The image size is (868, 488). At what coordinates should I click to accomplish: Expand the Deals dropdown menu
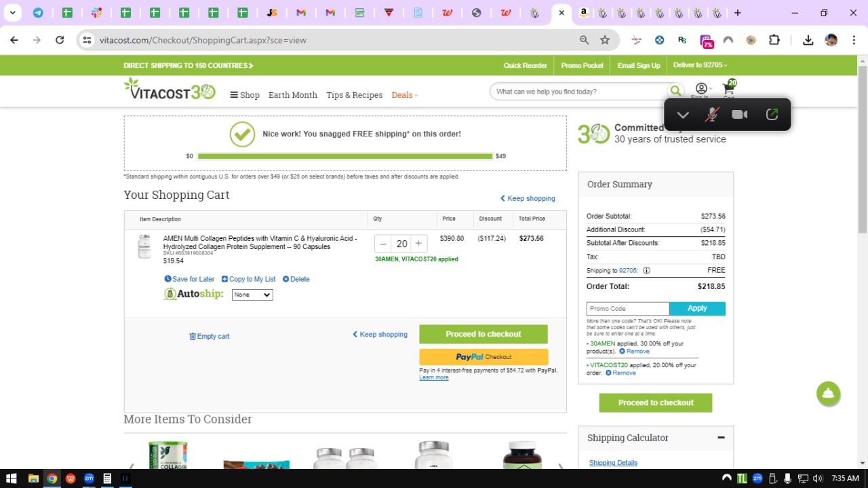coord(405,95)
